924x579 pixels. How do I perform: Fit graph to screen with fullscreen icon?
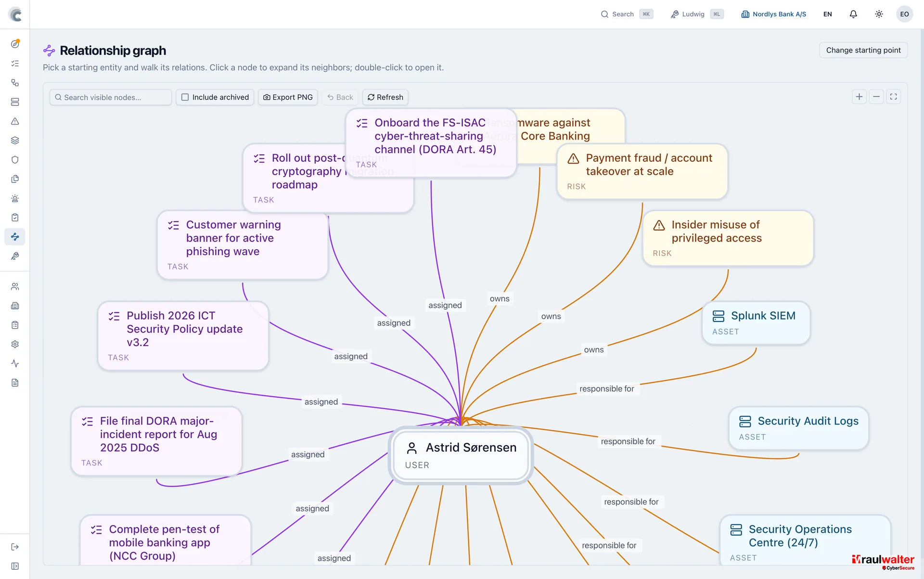(893, 97)
